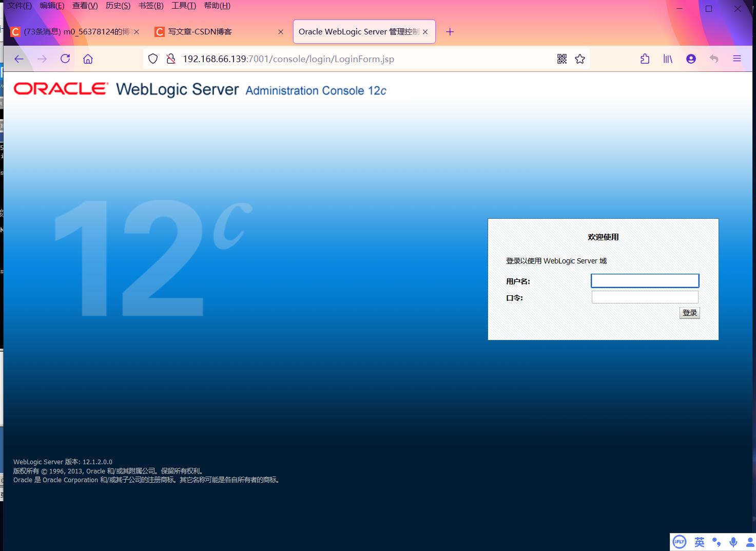
Task: Open the library bookshelf icon
Action: coord(668,59)
